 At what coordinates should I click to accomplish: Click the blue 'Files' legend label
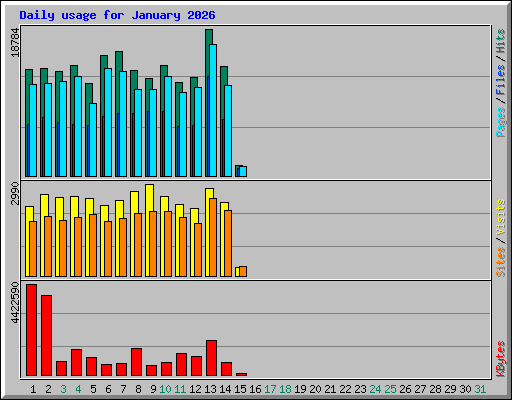(x=501, y=80)
